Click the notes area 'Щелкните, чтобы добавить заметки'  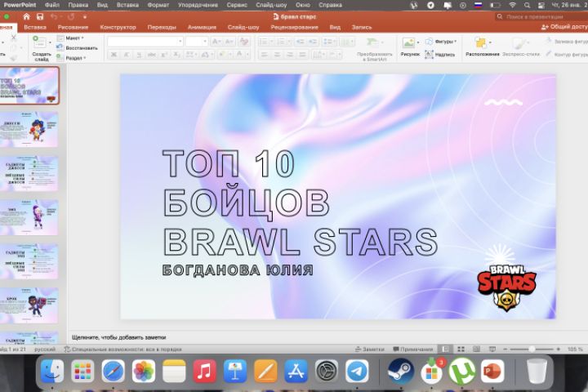119,337
